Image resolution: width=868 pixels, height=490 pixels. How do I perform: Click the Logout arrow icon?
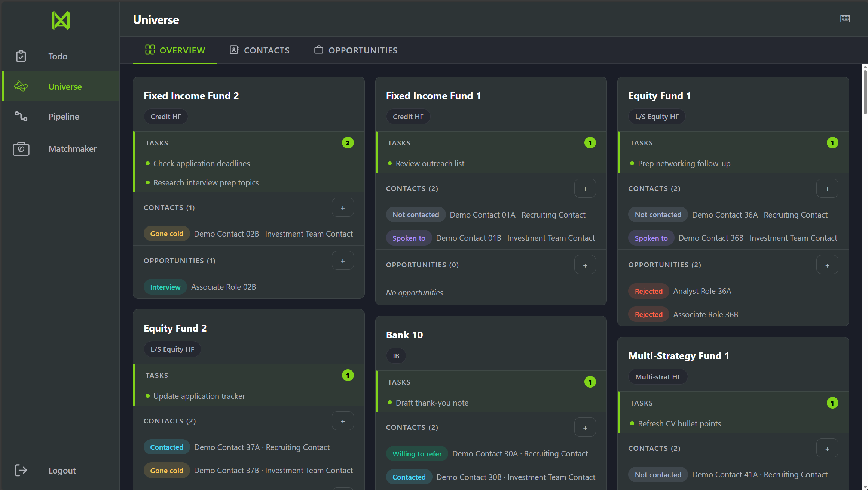21,470
